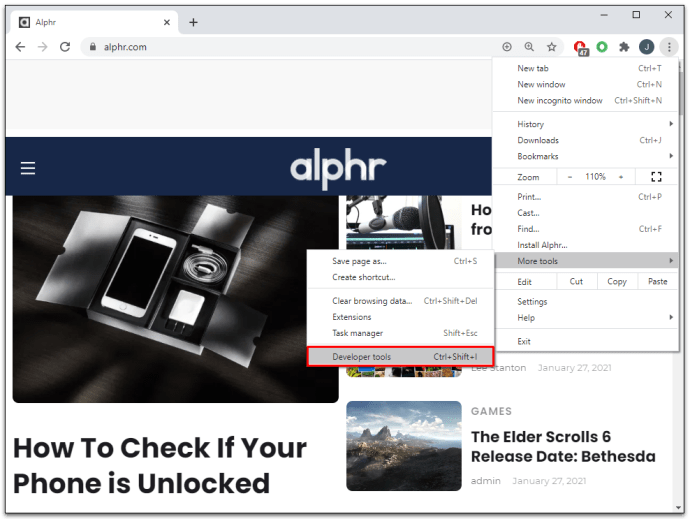Open Chrome Settings
The width and height of the screenshot is (690, 519).
586,302
